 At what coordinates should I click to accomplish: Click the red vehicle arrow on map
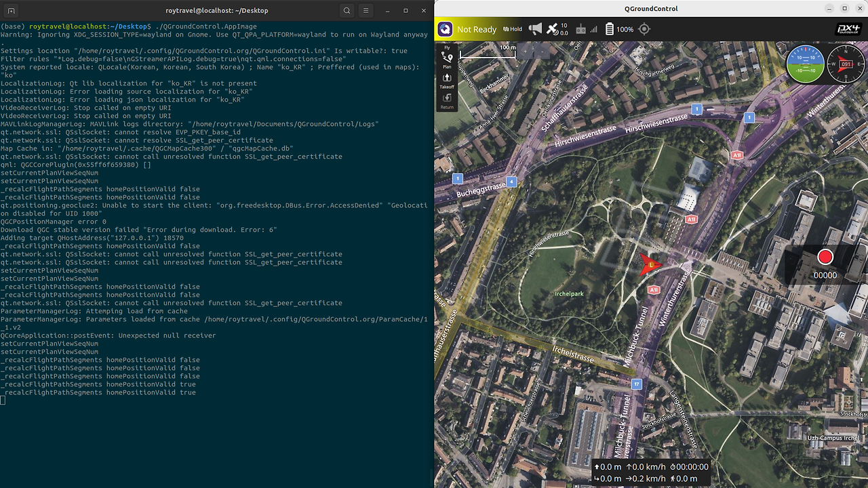pos(649,264)
